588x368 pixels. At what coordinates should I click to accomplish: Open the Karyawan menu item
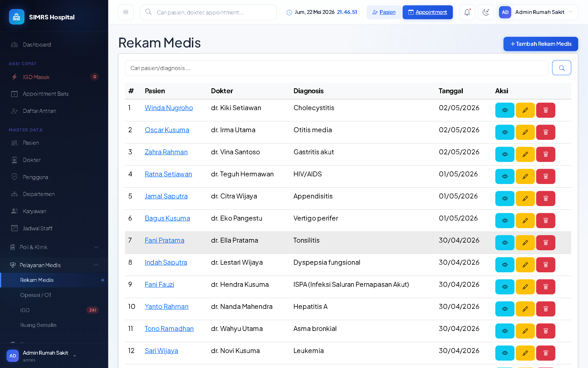(x=54, y=211)
